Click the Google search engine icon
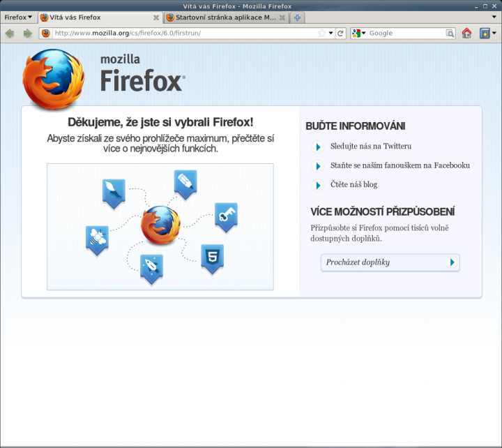Screen dimensions: 502x448 [x=356, y=33]
